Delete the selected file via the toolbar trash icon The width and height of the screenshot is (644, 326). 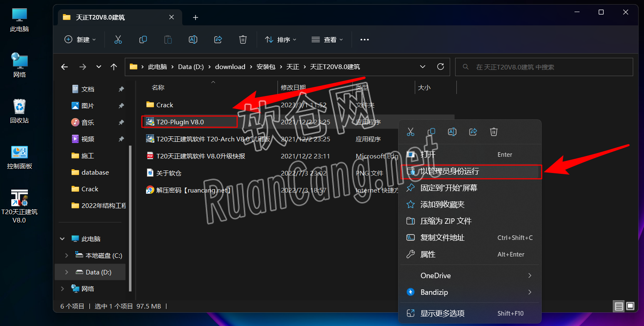click(x=243, y=40)
